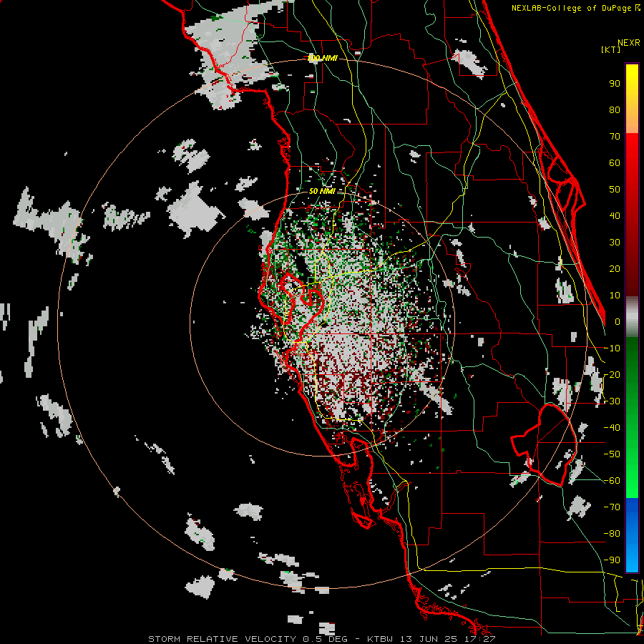This screenshot has width=644, height=644.
Task: Click the KTBW station identifier
Action: 381,639
